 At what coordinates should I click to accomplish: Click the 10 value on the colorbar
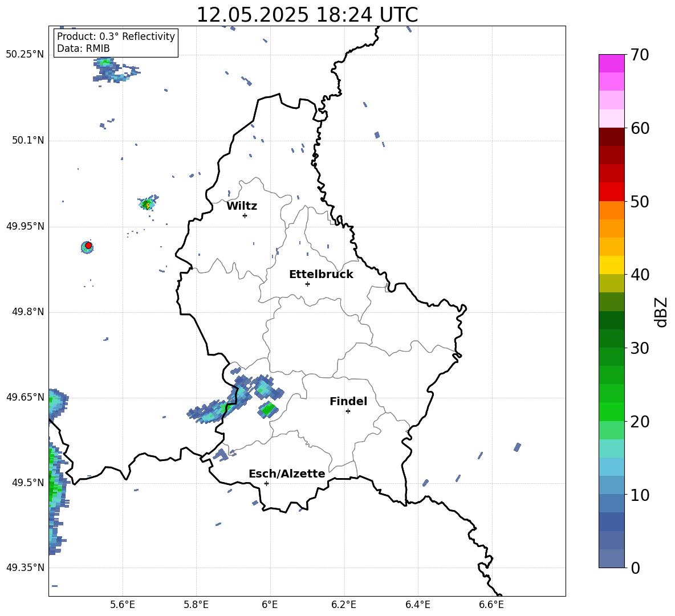[x=640, y=495]
